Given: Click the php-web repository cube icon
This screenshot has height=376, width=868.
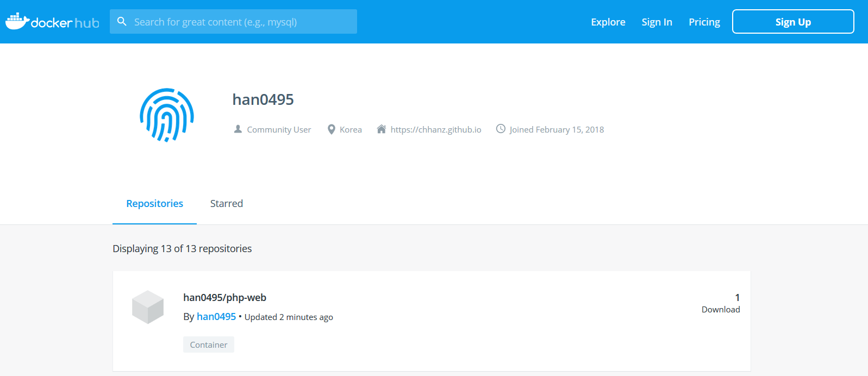Looking at the screenshot, I should tap(148, 307).
